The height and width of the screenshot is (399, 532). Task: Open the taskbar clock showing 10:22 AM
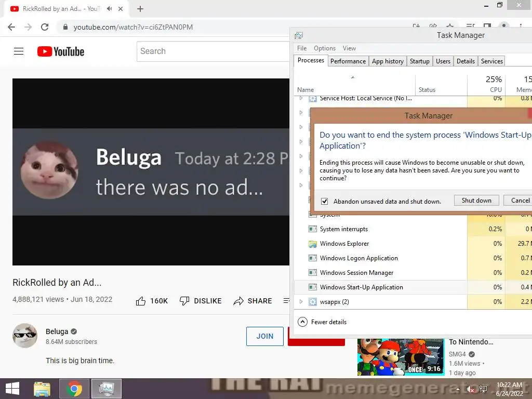510,389
